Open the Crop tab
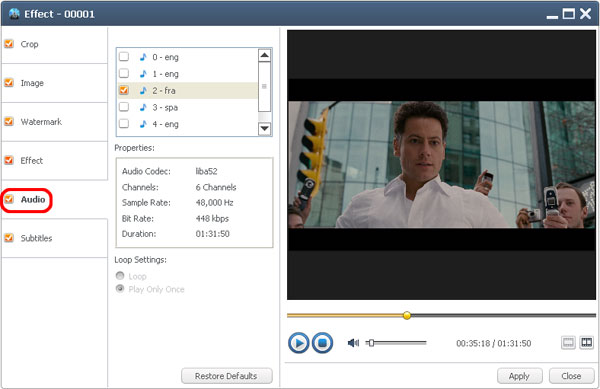 point(55,44)
